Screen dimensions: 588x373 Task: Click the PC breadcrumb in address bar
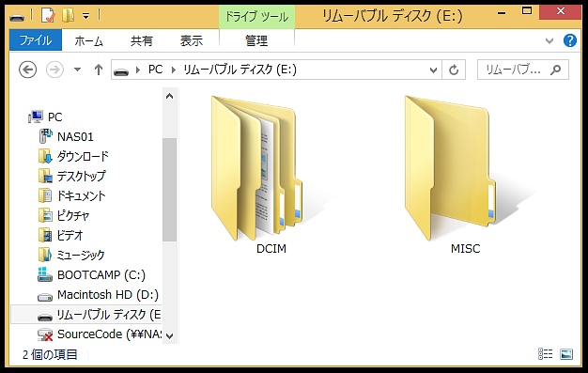(156, 70)
